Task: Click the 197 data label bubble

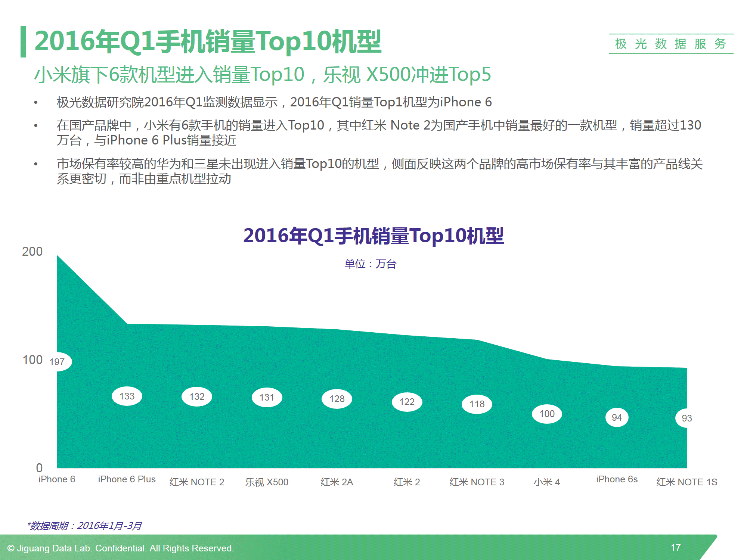Action: [58, 362]
